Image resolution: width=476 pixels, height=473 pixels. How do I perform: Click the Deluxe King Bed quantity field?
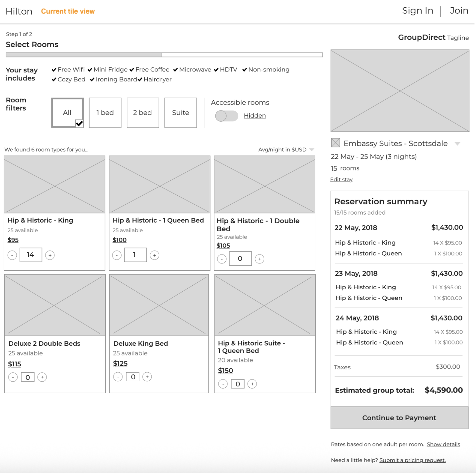pos(133,377)
